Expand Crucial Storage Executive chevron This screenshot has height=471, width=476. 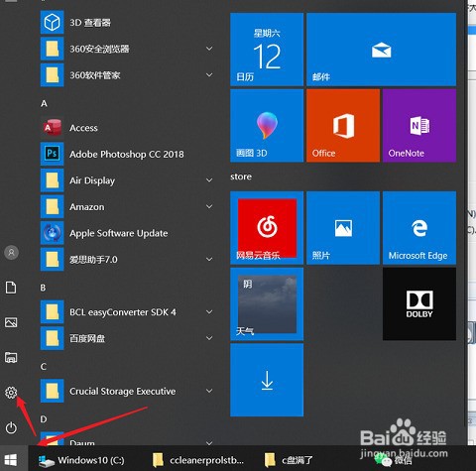[209, 391]
